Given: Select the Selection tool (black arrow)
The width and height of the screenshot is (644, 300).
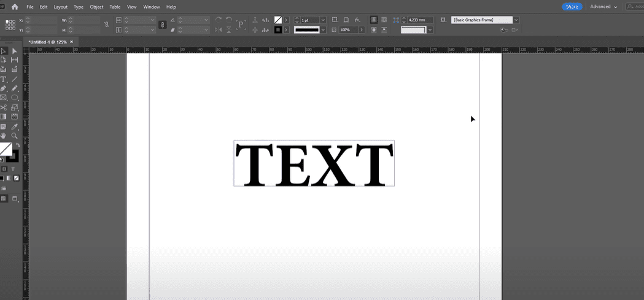Looking at the screenshot, I should click(x=3, y=51).
